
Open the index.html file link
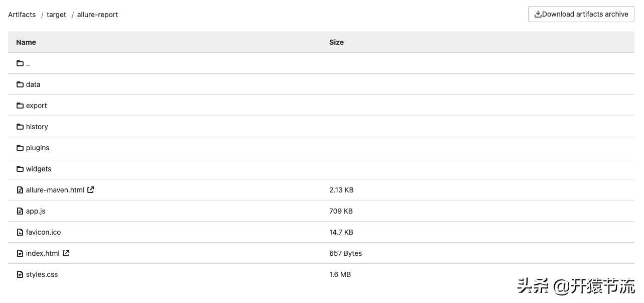click(x=43, y=253)
